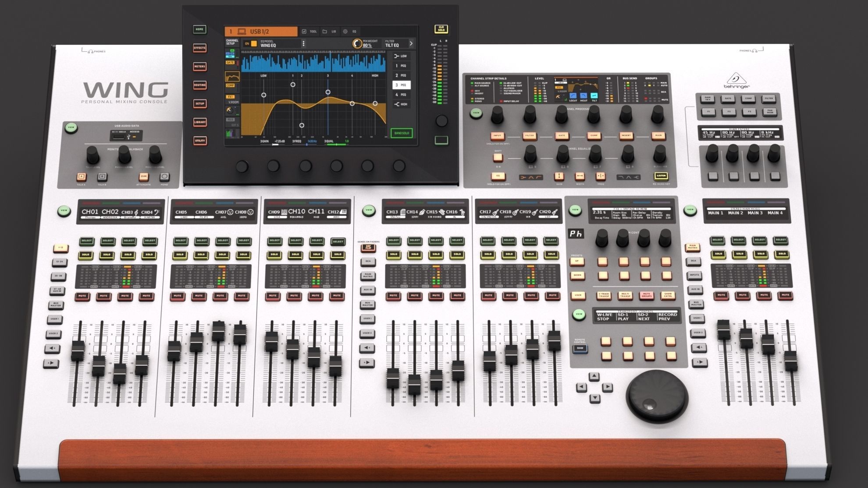The width and height of the screenshot is (868, 488).
Task: Open the SETUP screen
Action: pyautogui.click(x=200, y=104)
